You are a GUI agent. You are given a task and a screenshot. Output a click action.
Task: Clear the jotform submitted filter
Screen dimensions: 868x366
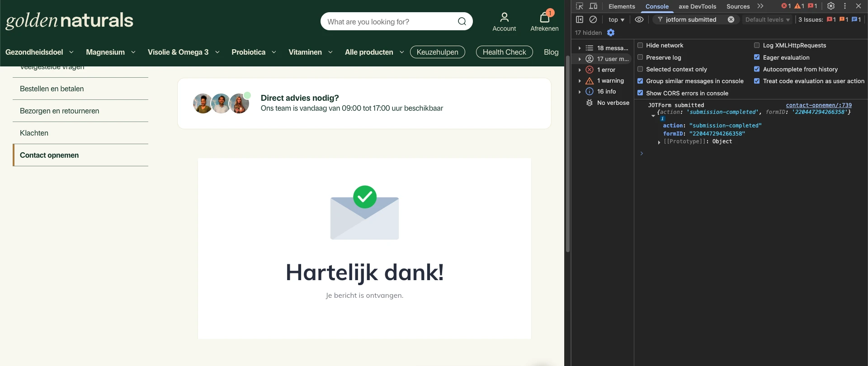point(731,19)
